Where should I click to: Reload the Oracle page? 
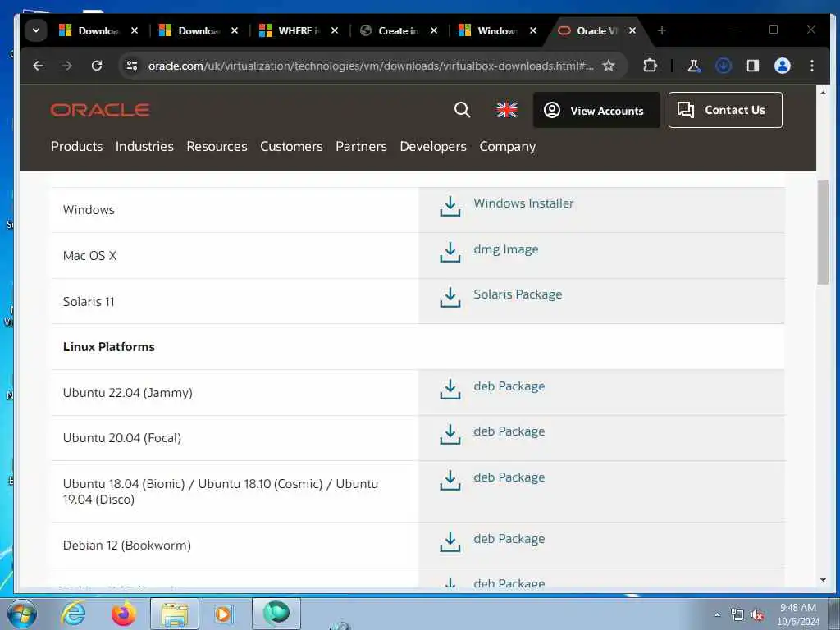coord(97,66)
